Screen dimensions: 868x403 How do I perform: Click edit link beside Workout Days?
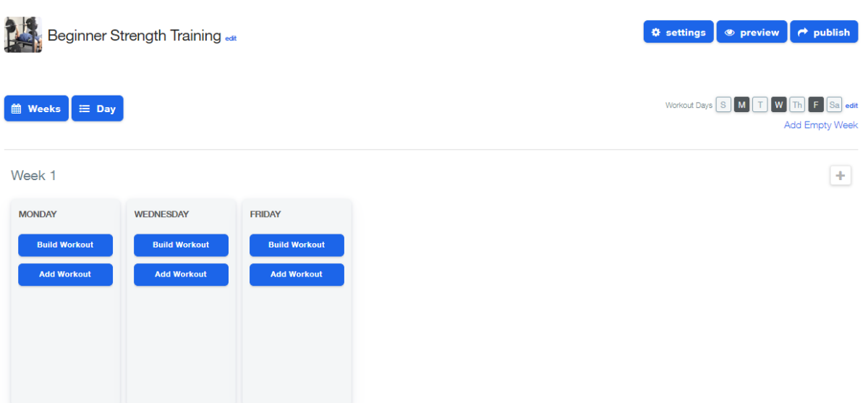click(x=851, y=106)
